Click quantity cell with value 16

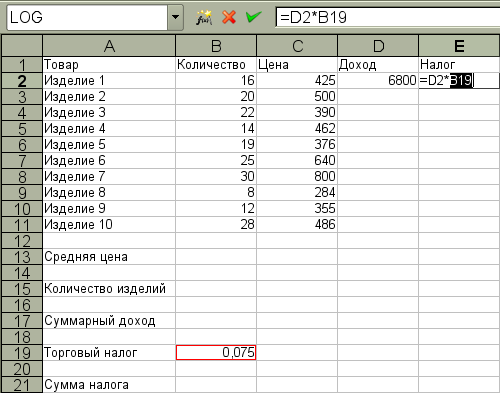(216, 81)
